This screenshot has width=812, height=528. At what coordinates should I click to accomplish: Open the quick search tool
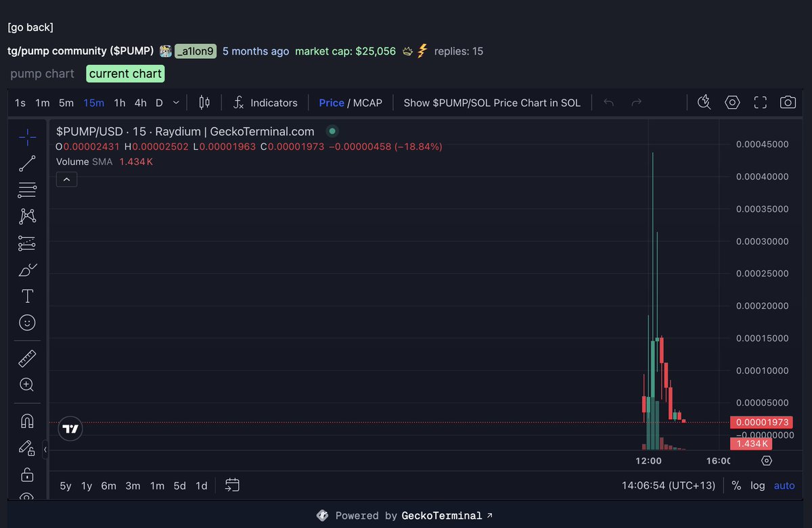click(x=704, y=103)
